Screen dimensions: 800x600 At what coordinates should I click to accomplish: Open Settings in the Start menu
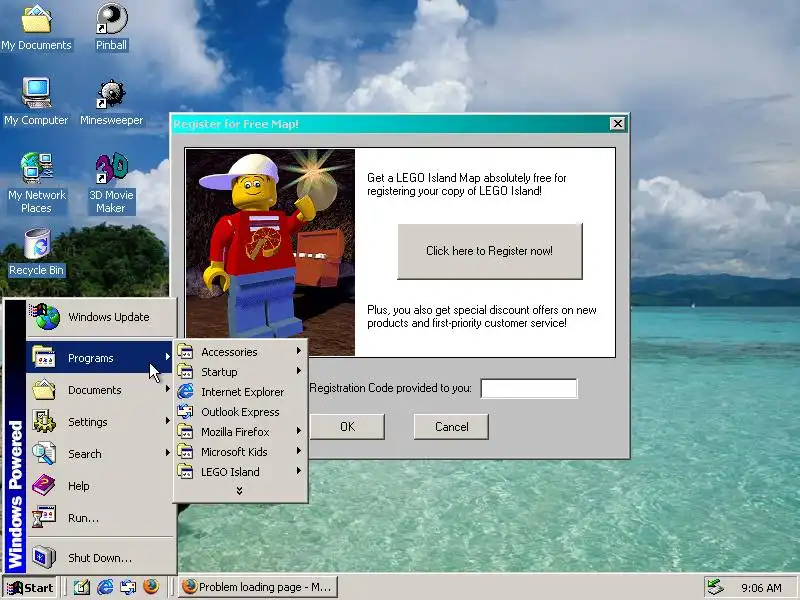[100, 422]
